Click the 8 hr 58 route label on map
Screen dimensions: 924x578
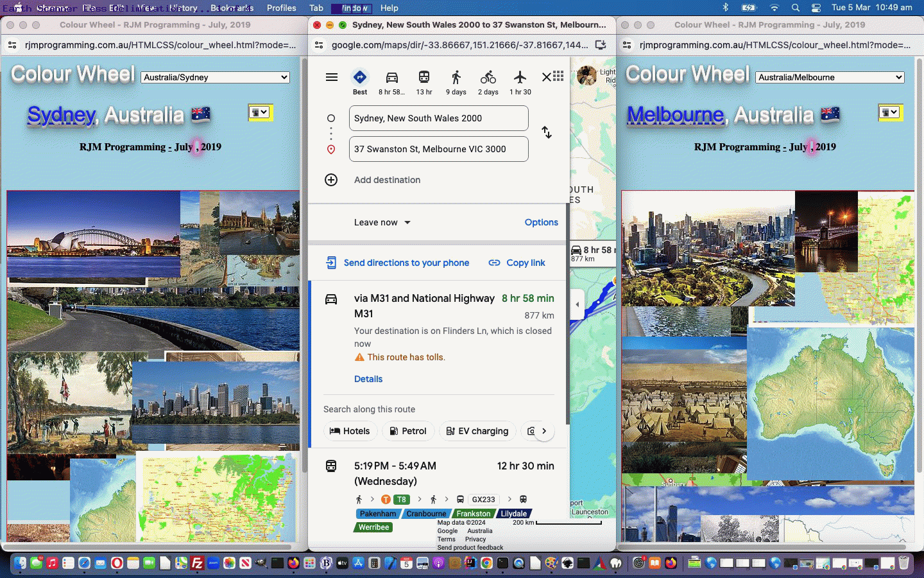(x=592, y=254)
